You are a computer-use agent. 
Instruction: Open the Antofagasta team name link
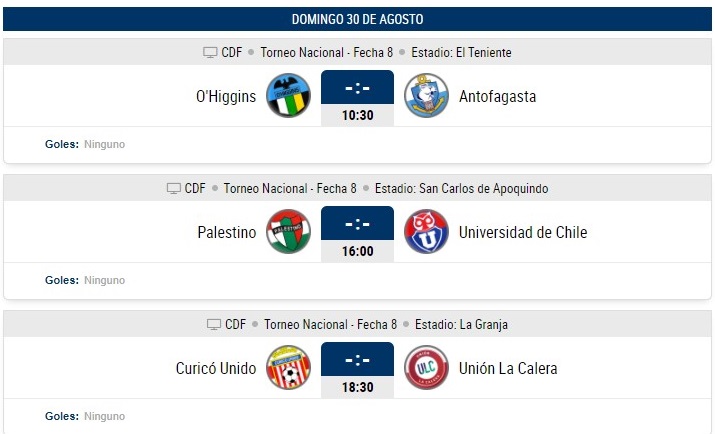pyautogui.click(x=497, y=97)
